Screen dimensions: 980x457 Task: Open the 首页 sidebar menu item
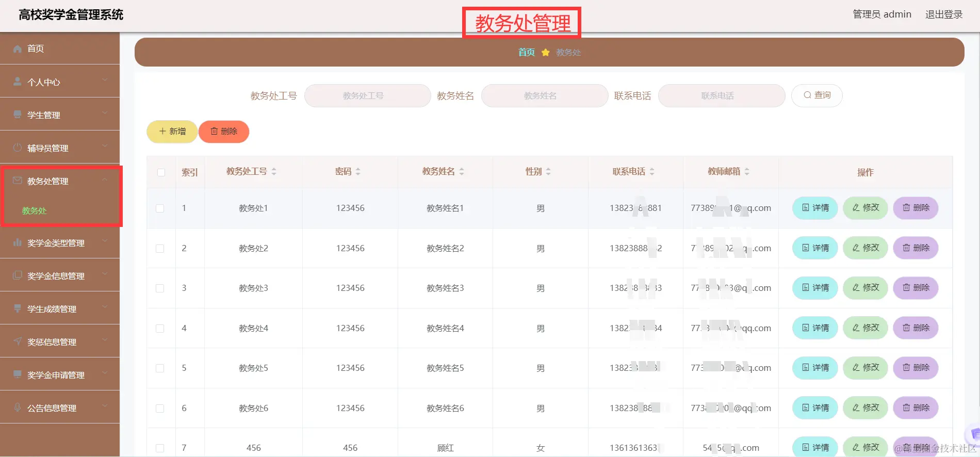60,48
